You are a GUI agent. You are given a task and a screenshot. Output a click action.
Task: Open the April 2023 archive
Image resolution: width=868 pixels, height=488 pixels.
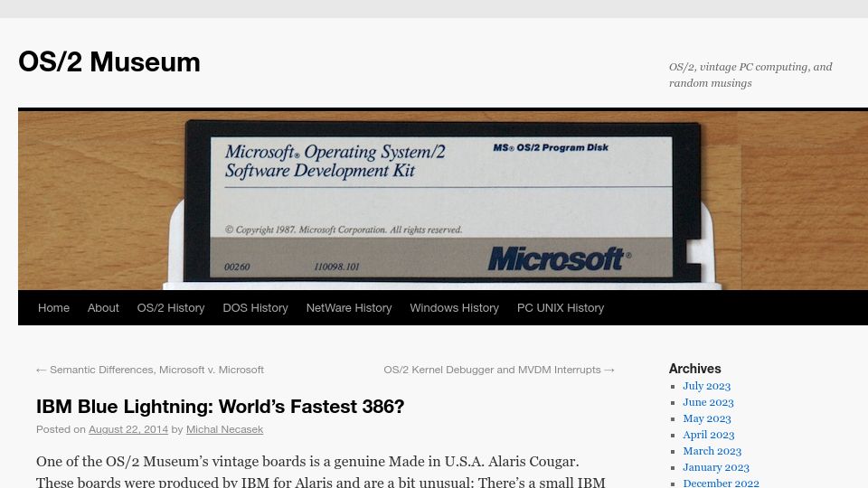[x=709, y=435]
